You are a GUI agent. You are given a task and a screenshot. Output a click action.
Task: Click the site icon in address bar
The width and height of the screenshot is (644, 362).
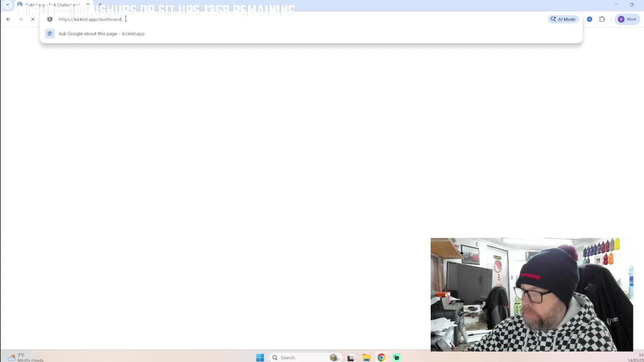[49, 19]
